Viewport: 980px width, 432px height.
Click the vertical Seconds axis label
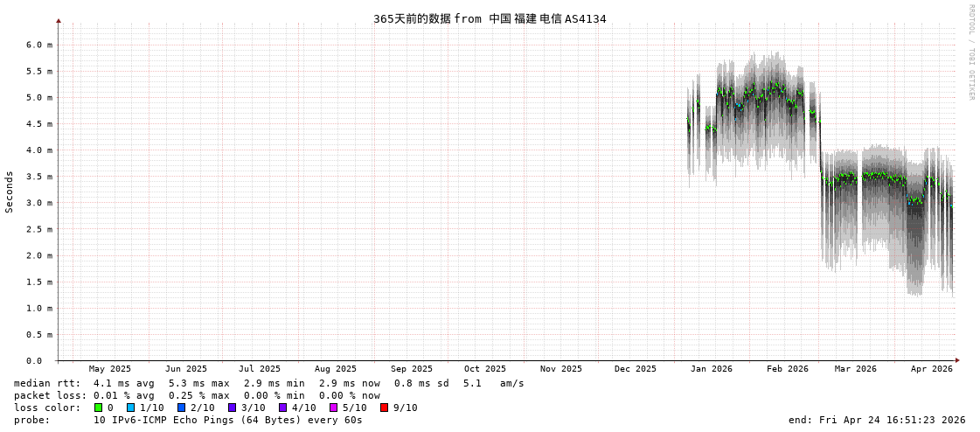(10, 192)
